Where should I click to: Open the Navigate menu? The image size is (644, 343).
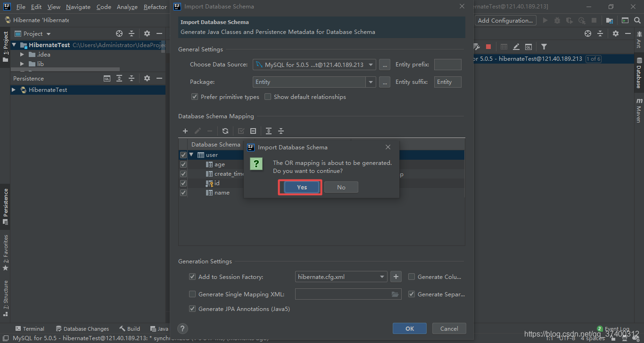pyautogui.click(x=78, y=7)
